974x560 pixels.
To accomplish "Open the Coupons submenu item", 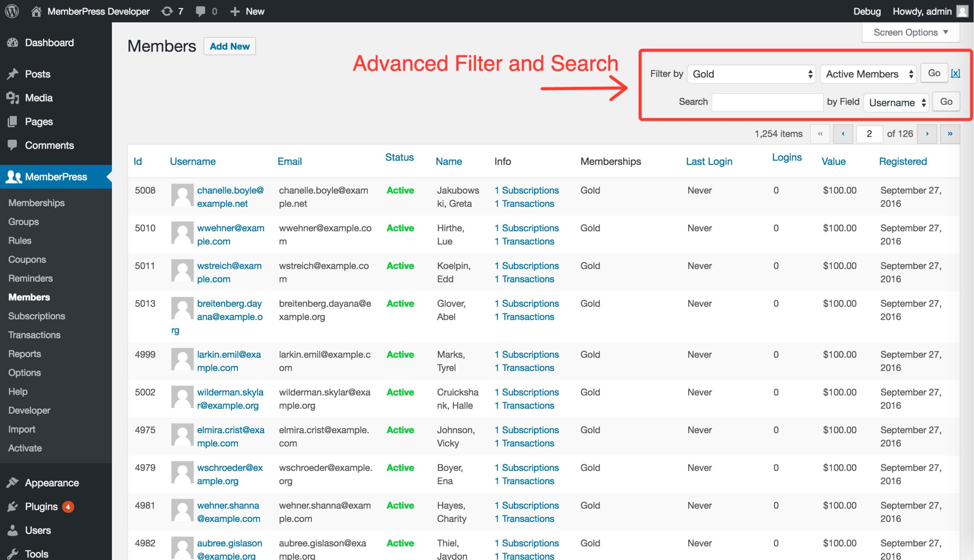I will pyautogui.click(x=27, y=259).
